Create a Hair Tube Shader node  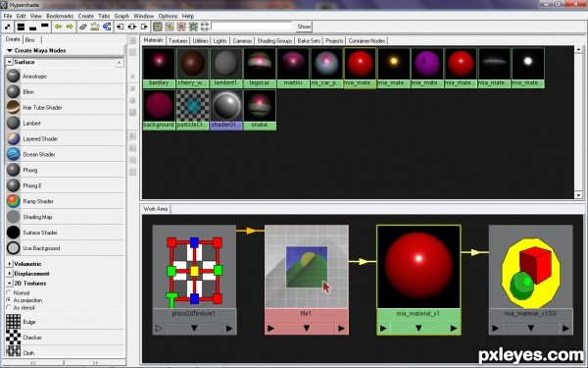point(65,107)
